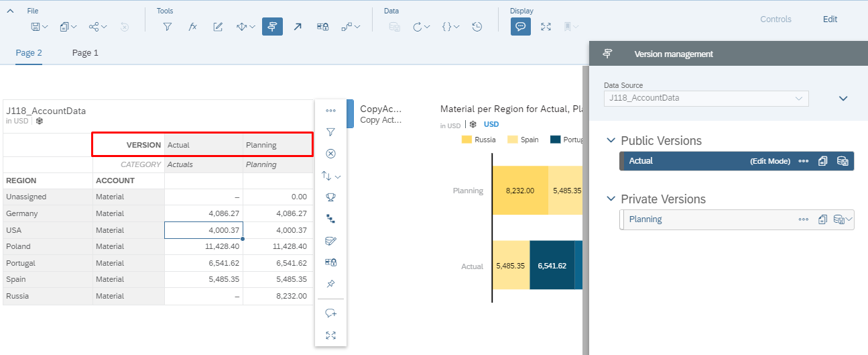The height and width of the screenshot is (355, 868).
Task: Switch to the Page 1 tab
Action: (x=85, y=53)
